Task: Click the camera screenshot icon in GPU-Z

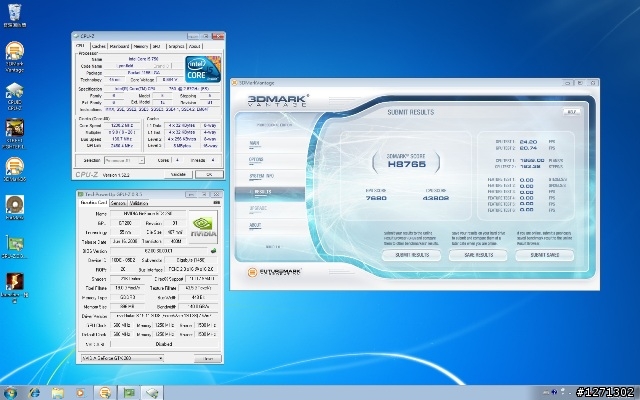Action: (217, 202)
